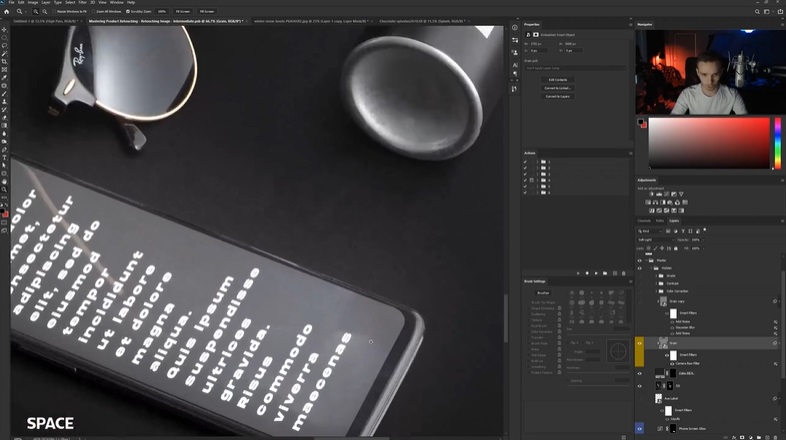Select the Brush tool in the toolbar
This screenshot has height=440, width=786.
[x=4, y=94]
